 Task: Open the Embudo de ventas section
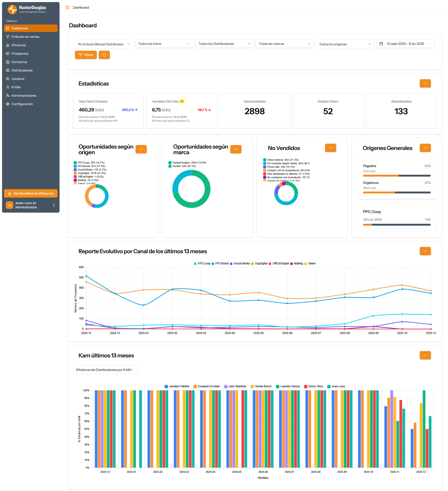coord(25,36)
